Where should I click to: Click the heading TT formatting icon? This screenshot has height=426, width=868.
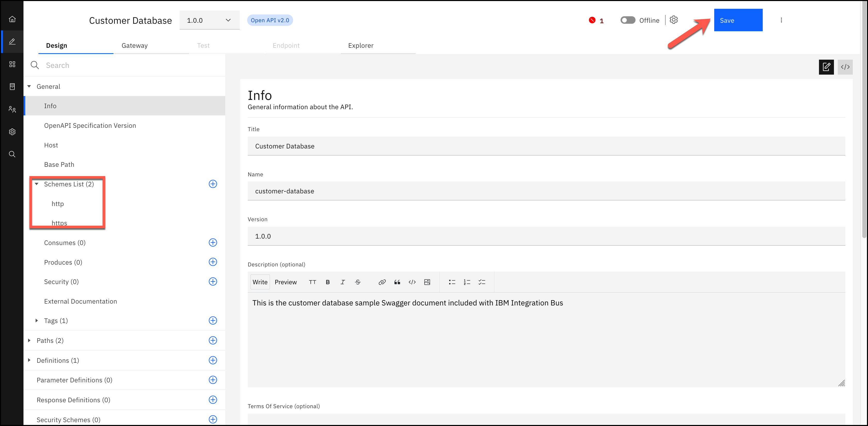pos(313,282)
